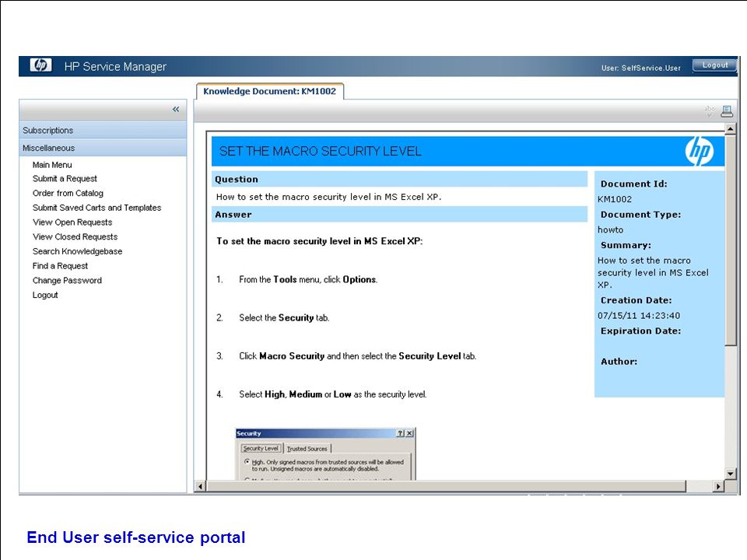Open Submit Saved Carts and Templates

click(96, 208)
